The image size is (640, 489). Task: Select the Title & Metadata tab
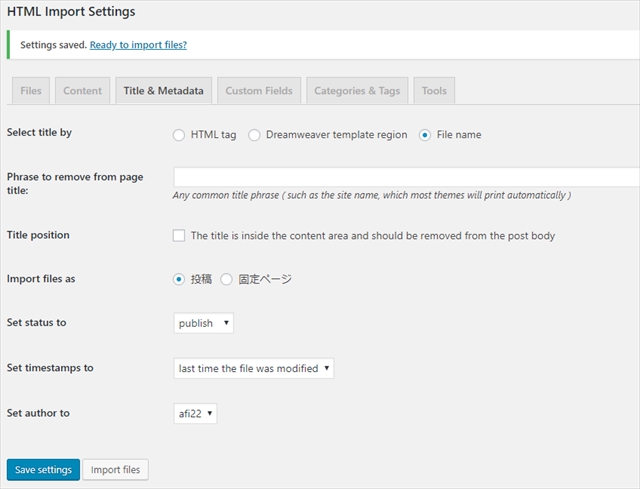163,91
